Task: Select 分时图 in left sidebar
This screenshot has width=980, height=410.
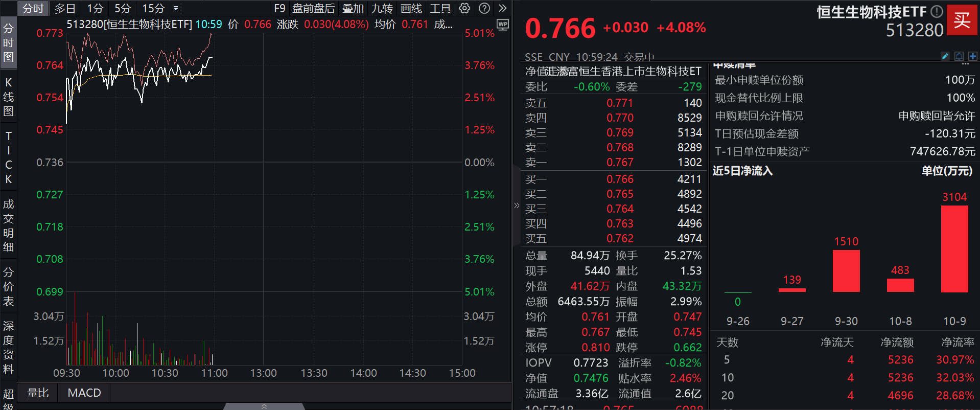Action: (x=8, y=42)
